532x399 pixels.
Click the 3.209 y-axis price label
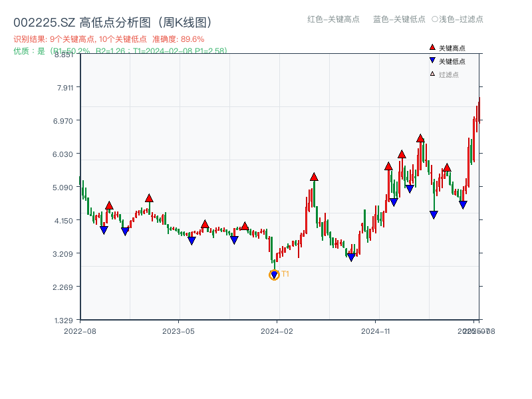(63, 254)
